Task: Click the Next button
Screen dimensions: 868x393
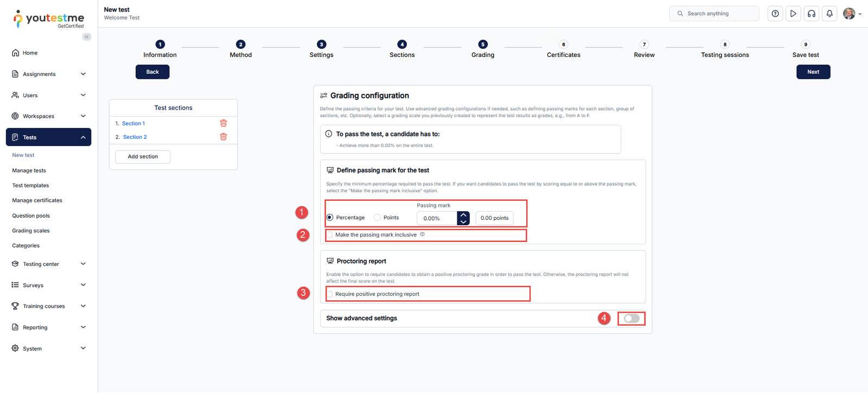Action: coord(813,72)
